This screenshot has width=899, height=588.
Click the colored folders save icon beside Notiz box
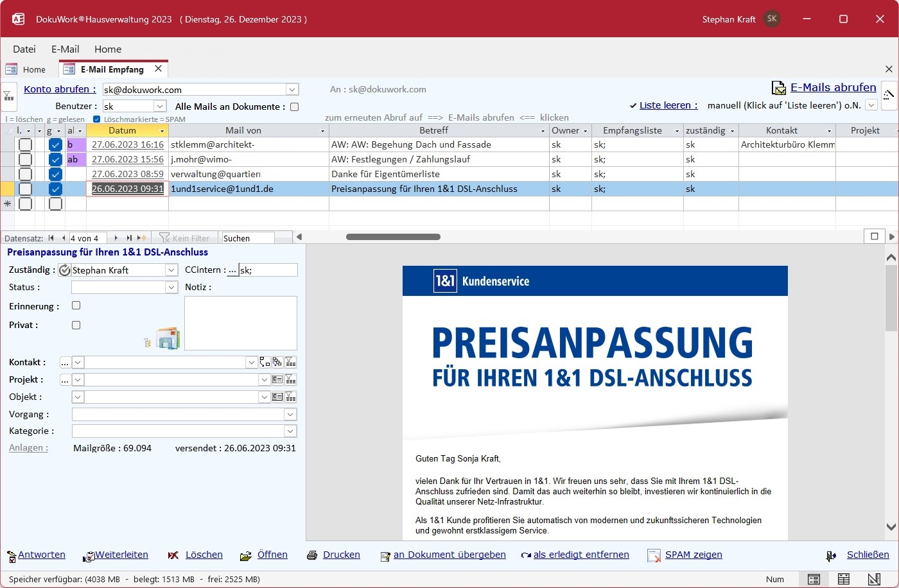click(x=168, y=338)
